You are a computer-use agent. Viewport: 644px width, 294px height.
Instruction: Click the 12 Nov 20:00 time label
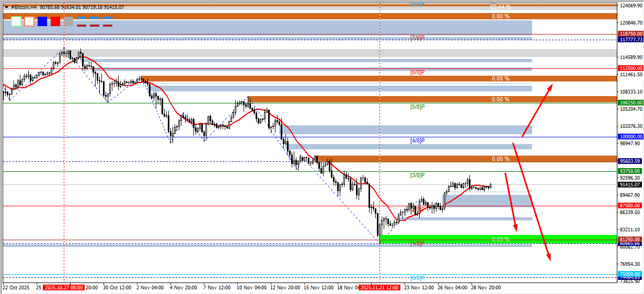pos(284,288)
